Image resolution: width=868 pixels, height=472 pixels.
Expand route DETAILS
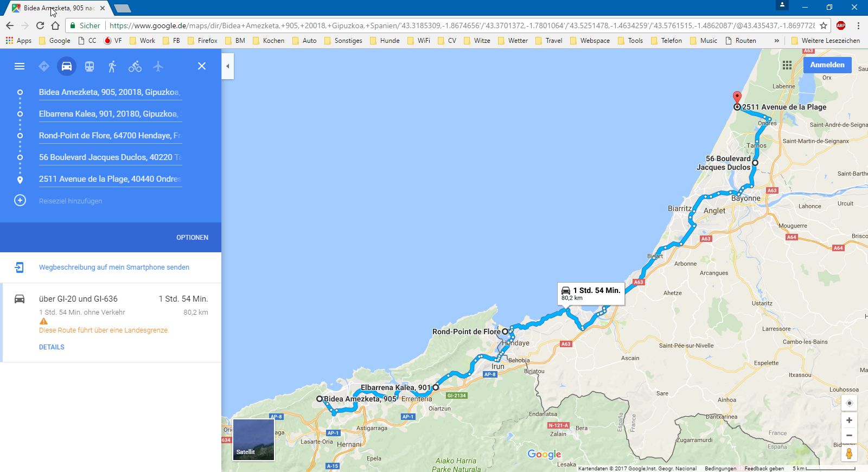coord(52,347)
